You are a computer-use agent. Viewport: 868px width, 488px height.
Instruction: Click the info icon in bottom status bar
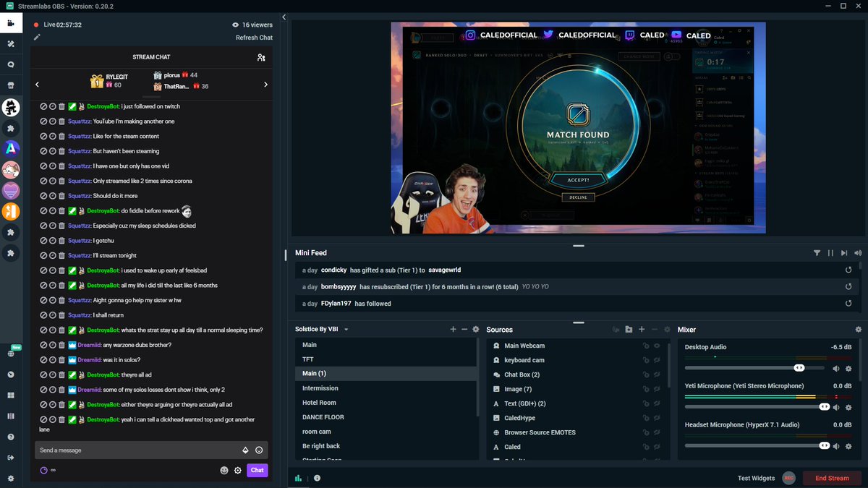[x=317, y=478]
